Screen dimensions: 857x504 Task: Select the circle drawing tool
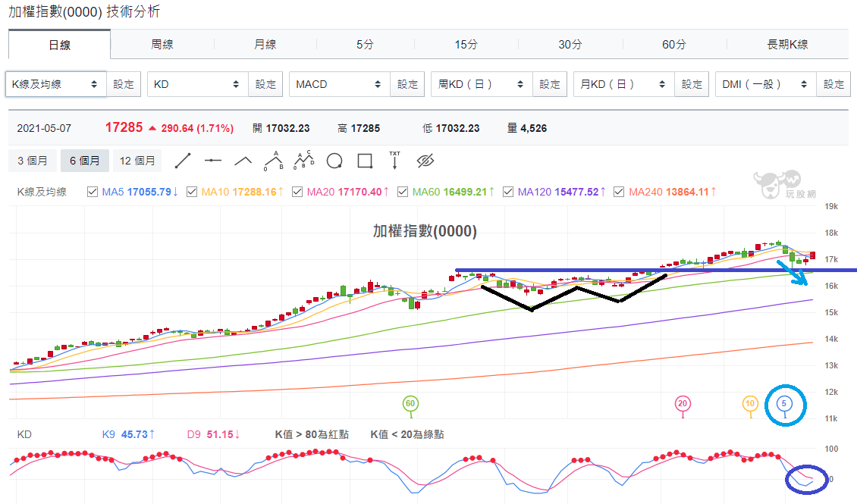click(x=334, y=161)
